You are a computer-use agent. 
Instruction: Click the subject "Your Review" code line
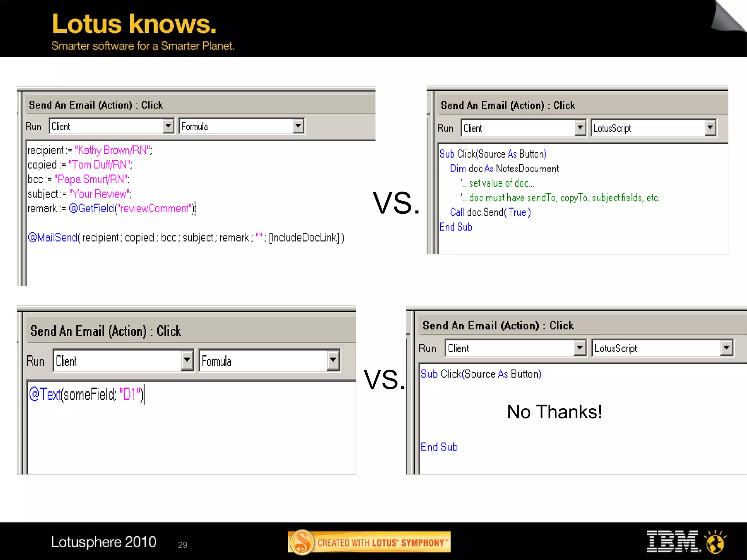80,194
